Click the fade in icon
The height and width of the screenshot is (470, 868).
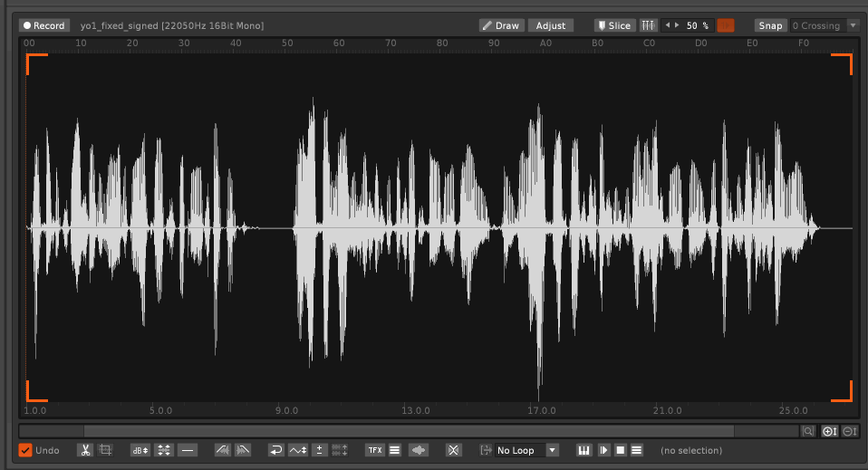(x=222, y=450)
